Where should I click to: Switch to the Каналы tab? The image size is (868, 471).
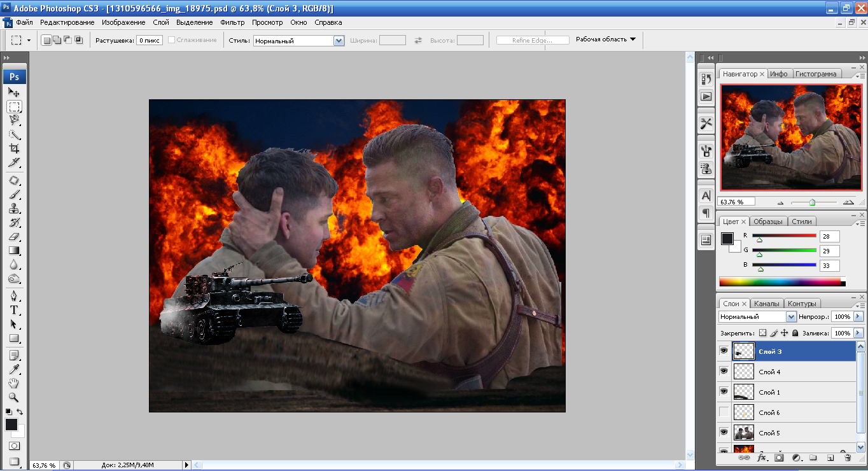pos(767,304)
